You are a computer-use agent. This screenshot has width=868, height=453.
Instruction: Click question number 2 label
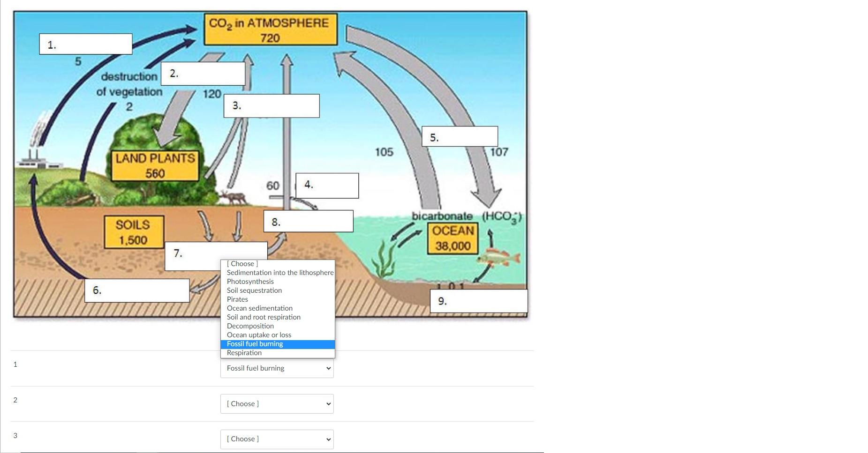coord(15,400)
